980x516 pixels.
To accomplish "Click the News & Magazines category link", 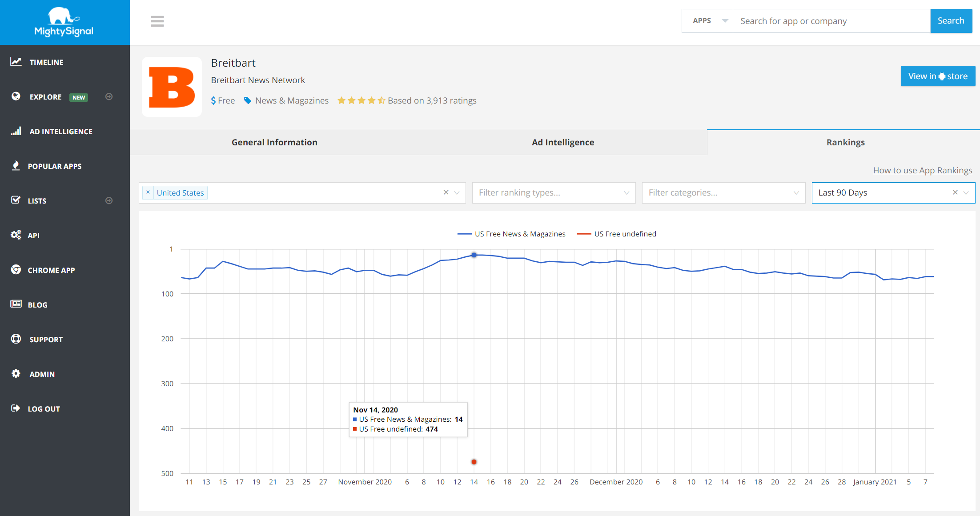I will click(292, 101).
